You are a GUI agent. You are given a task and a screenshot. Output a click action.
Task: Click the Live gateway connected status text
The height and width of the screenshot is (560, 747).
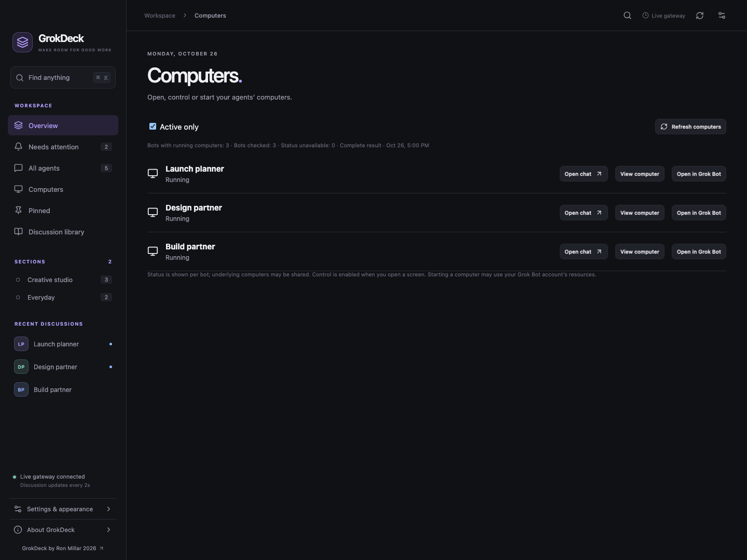click(x=52, y=477)
